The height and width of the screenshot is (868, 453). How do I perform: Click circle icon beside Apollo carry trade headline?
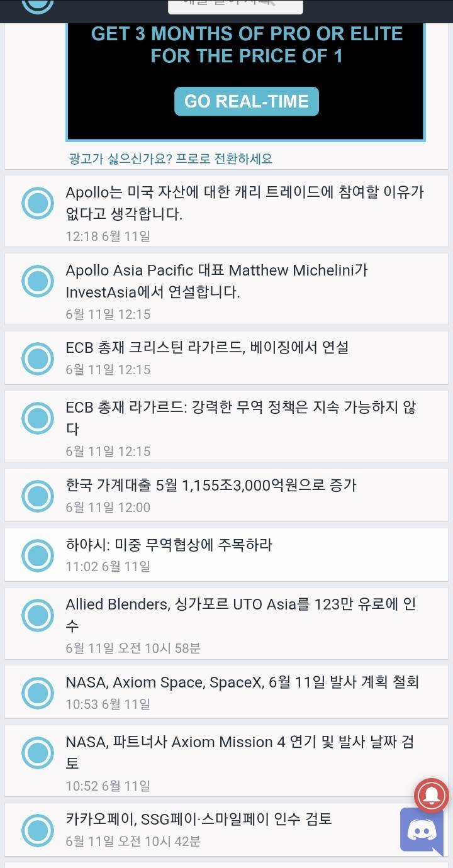point(38,203)
